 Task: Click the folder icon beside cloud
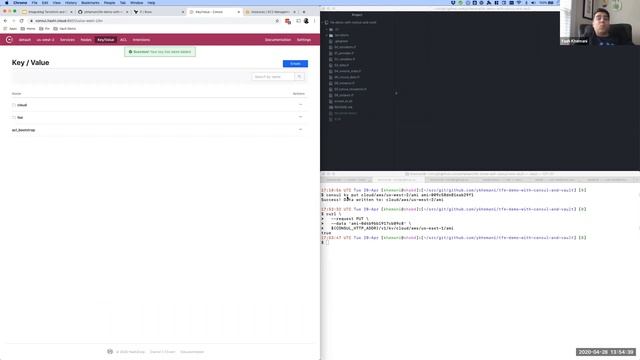tap(14, 105)
